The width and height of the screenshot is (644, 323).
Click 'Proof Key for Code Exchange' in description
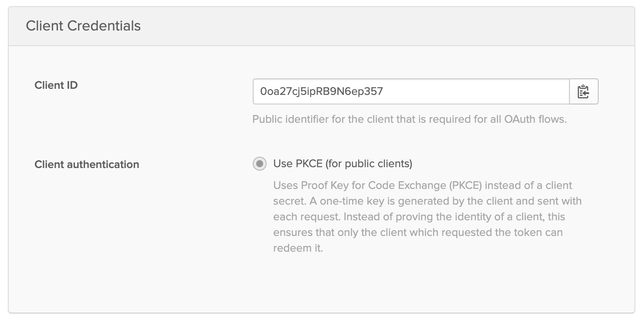pos(369,185)
